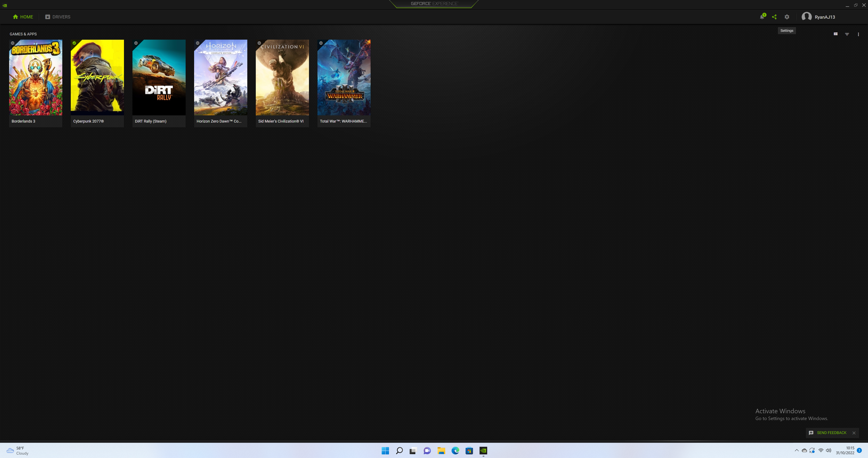
Task: Open the Windows Start menu
Action: [x=385, y=451]
